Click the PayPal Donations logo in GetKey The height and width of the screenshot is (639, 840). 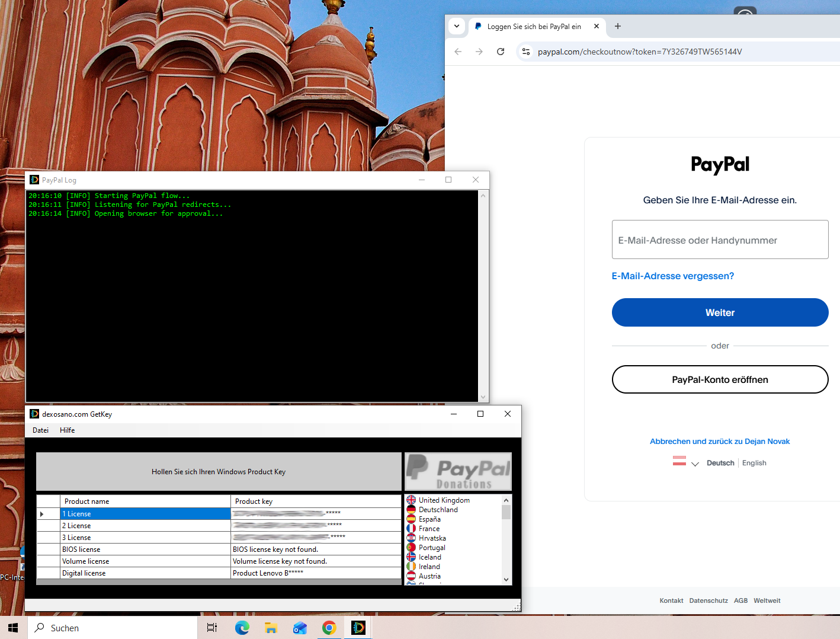(457, 471)
